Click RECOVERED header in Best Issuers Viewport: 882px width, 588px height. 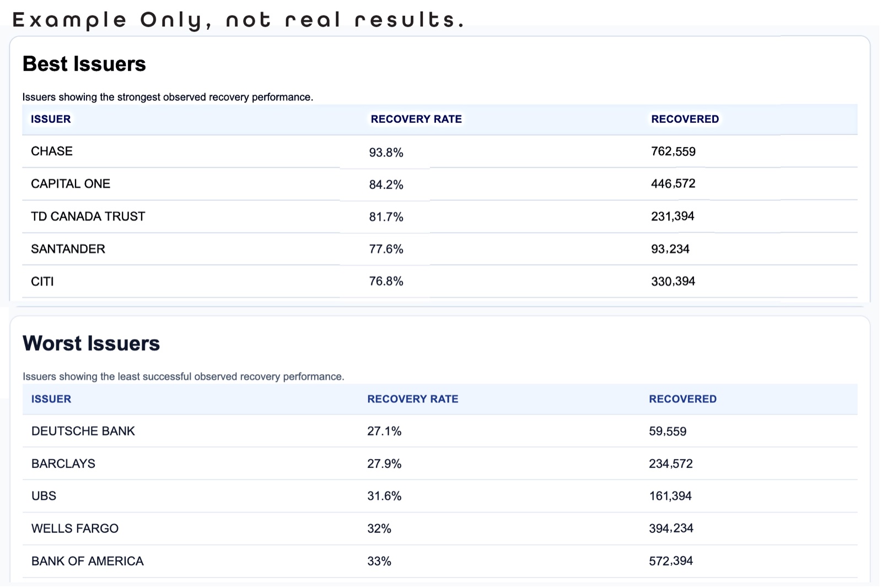(685, 119)
